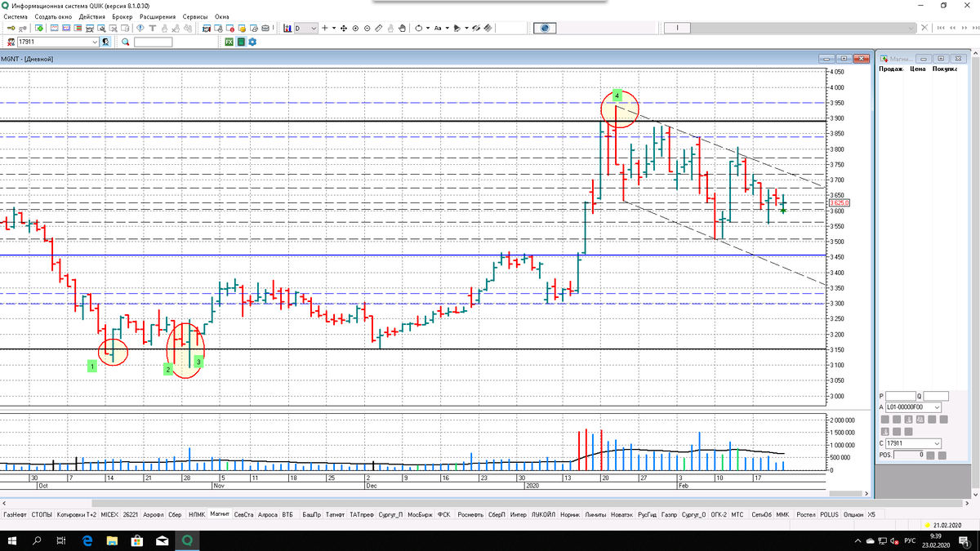Open the 17911 client code combo in toolbar
This screenshot has width=980, height=551.
(x=57, y=42)
